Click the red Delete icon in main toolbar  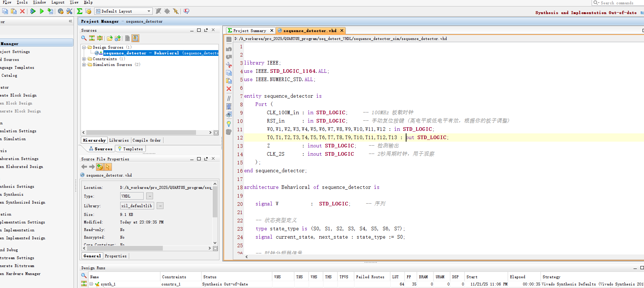(22, 11)
